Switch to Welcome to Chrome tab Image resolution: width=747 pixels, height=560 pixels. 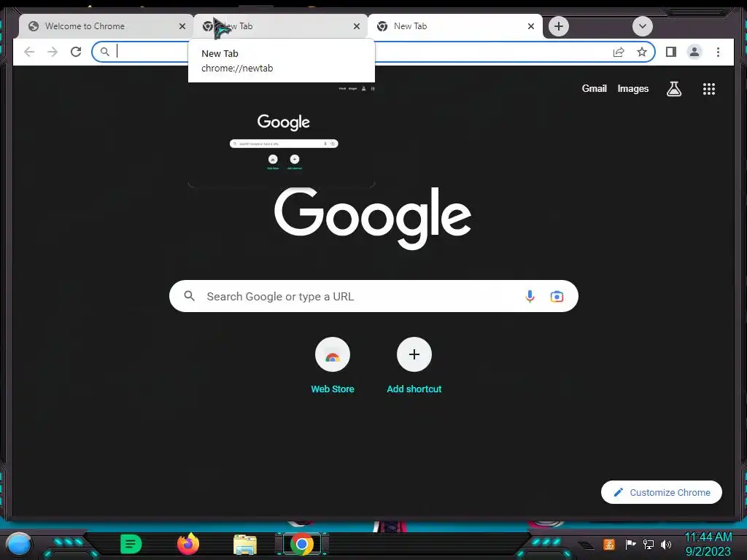[106, 26]
